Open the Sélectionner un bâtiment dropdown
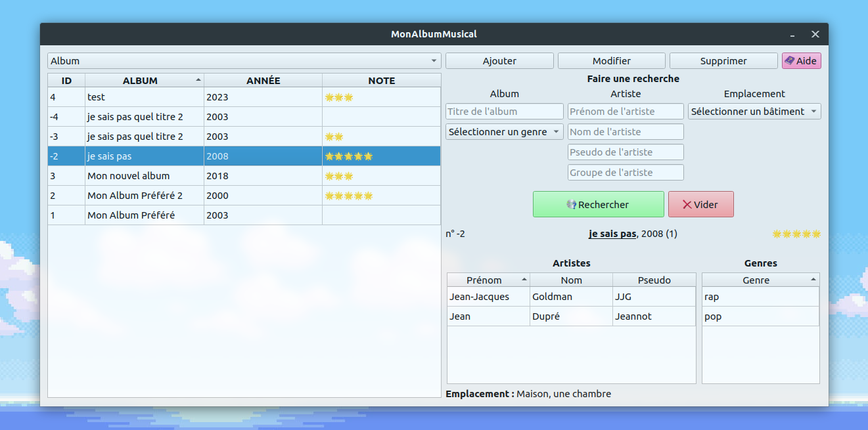The height and width of the screenshot is (430, 868). pyautogui.click(x=754, y=111)
